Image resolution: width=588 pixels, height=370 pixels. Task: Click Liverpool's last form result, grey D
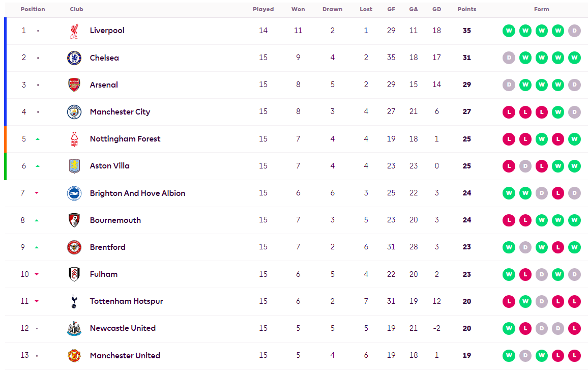574,31
